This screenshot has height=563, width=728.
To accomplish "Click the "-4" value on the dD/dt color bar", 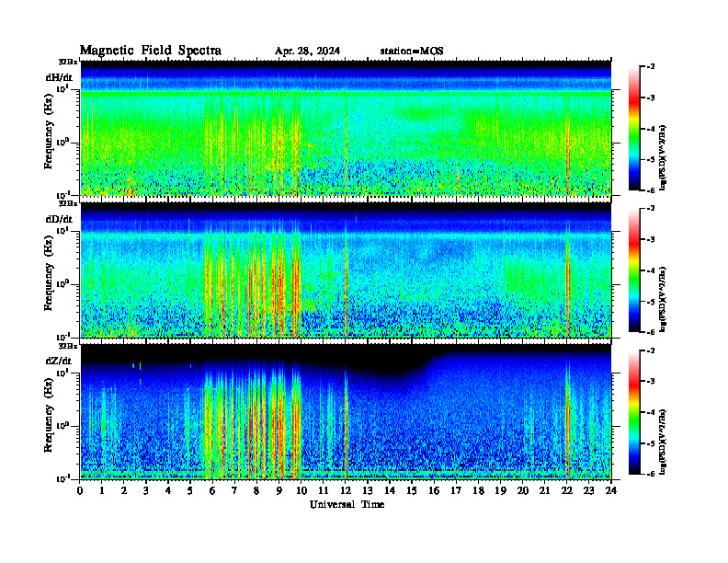I will (x=651, y=270).
